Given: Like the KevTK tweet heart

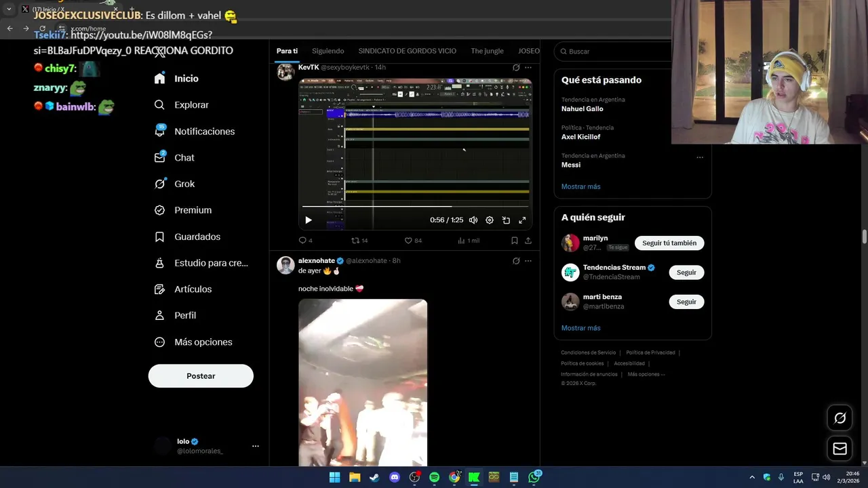Looking at the screenshot, I should (x=413, y=241).
